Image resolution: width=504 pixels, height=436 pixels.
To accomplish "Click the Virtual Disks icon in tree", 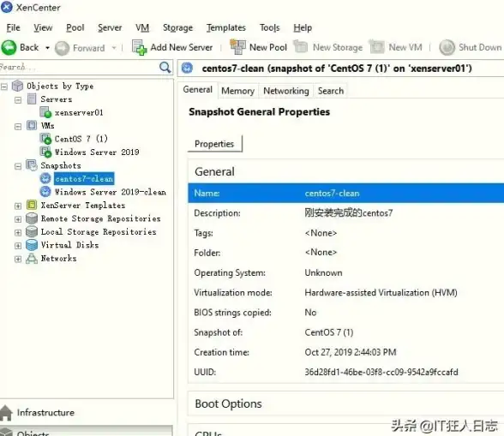I will pos(32,245).
